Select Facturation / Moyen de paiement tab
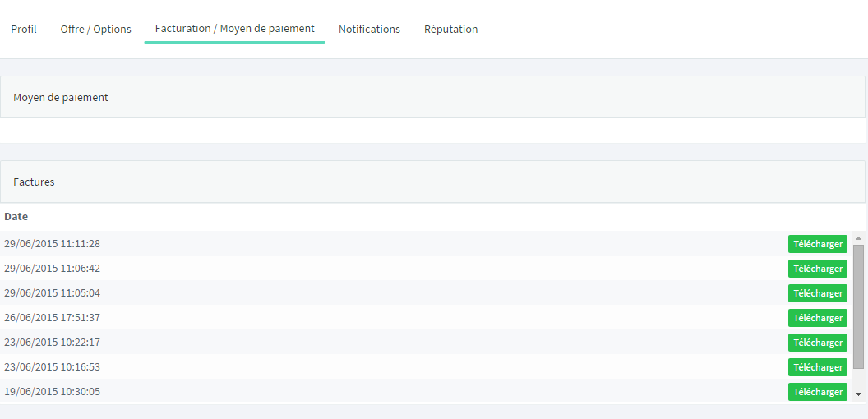The width and height of the screenshot is (868, 419). tap(235, 28)
